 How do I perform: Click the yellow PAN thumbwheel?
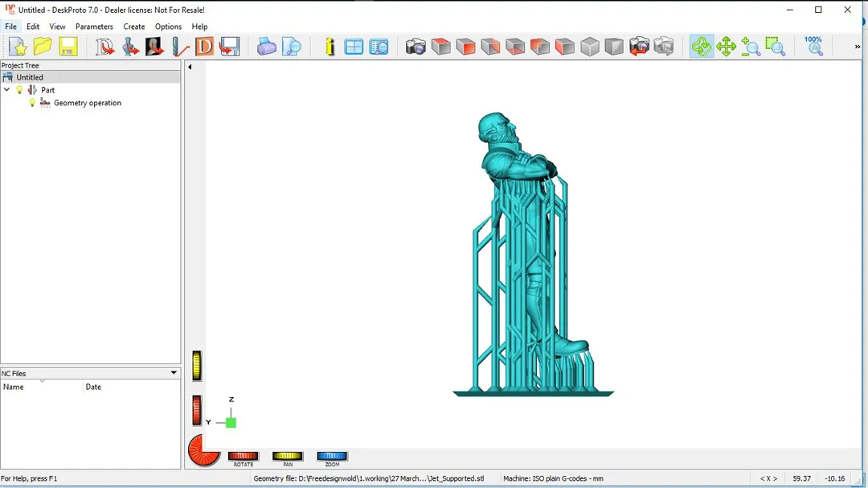point(287,456)
